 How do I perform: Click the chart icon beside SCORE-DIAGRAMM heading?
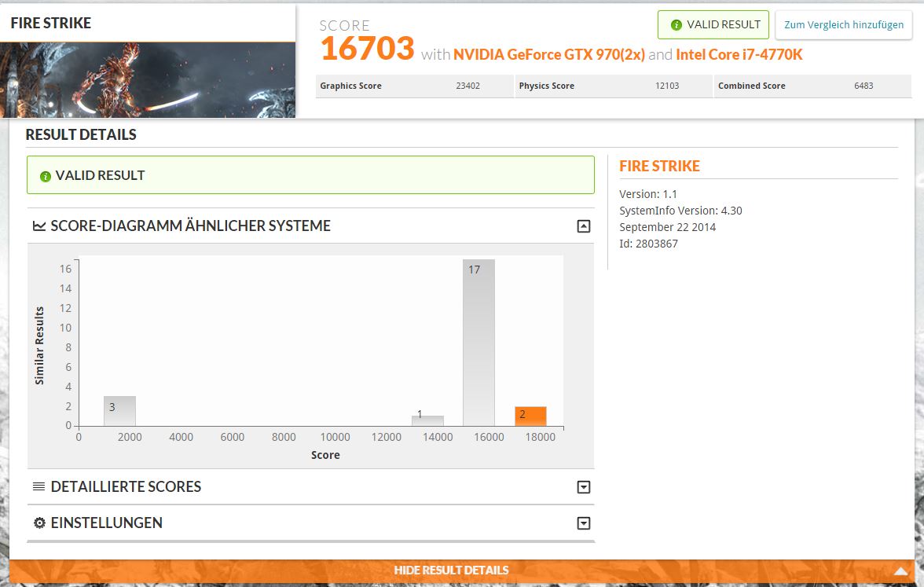[x=39, y=226]
